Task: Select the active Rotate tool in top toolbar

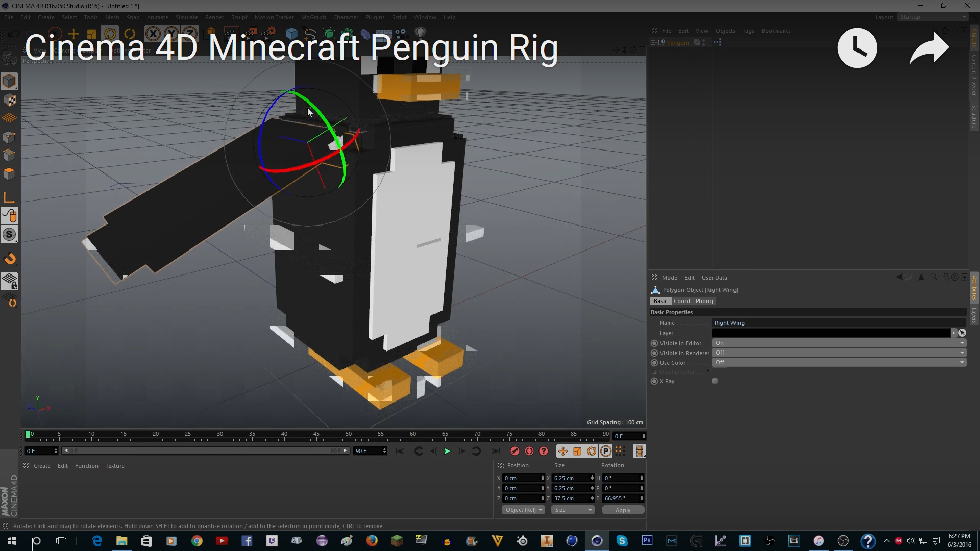Action: [x=110, y=34]
